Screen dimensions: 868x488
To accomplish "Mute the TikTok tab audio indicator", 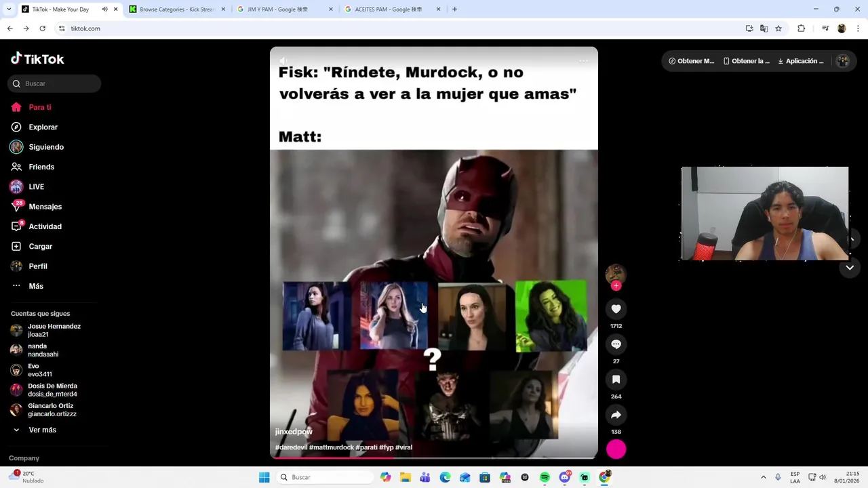I will point(104,9).
